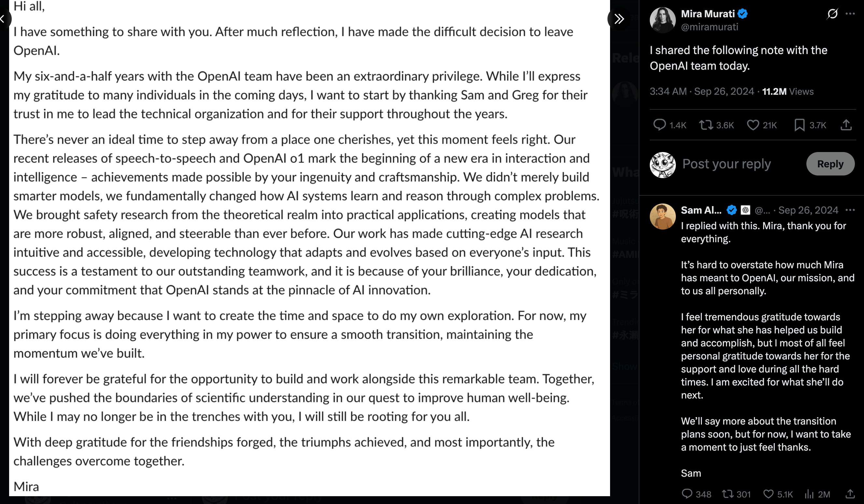Collapse the sidebar with the double-chevron button

click(619, 19)
